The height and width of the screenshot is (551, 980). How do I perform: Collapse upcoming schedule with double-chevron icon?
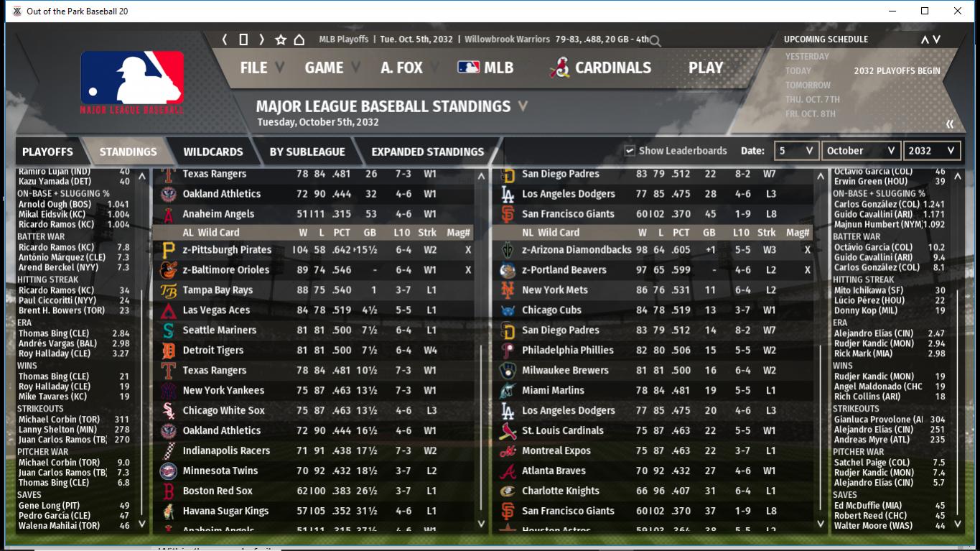click(x=950, y=124)
